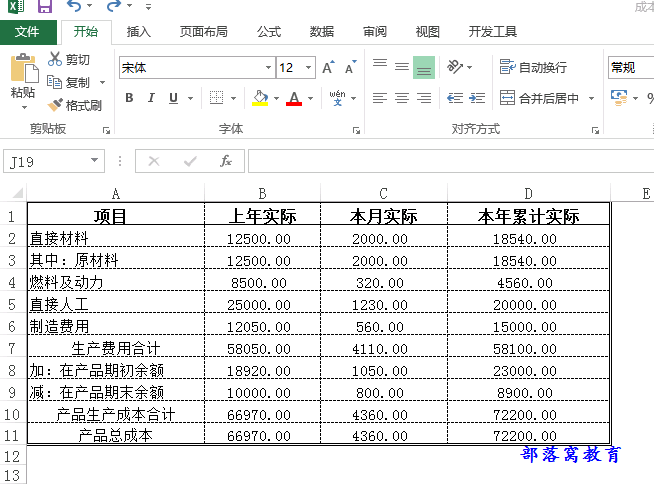Expand the Paste options arrow

pos(24,107)
